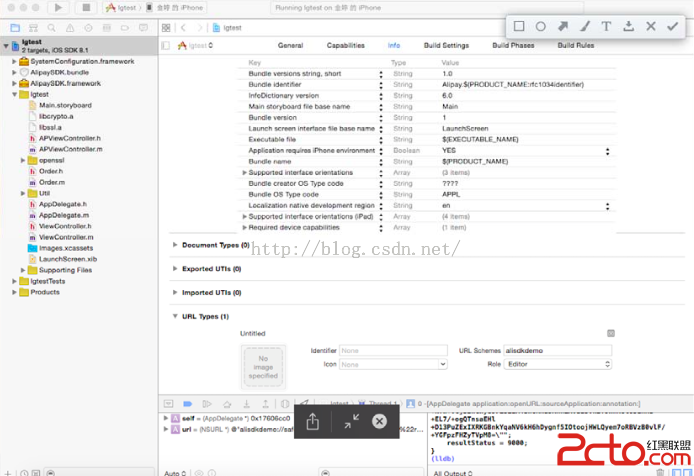Open the General tab
Screen dimensions: 694x476
[290, 45]
